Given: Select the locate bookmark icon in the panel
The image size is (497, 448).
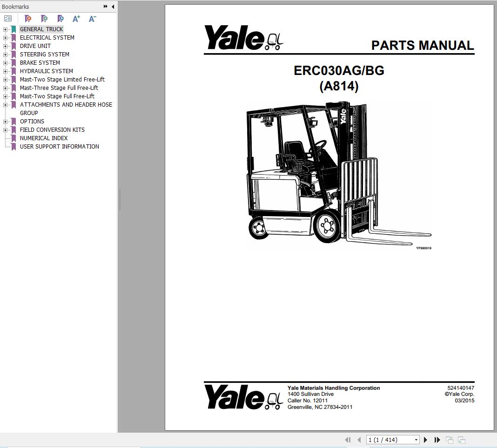Looking at the screenshot, I should 60,19.
